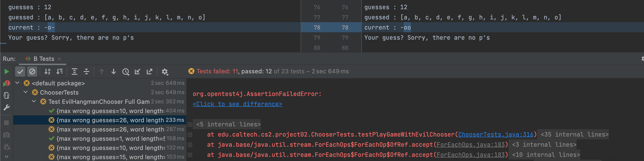Open test history clock icon
This screenshot has height=161, width=644.
126,72
